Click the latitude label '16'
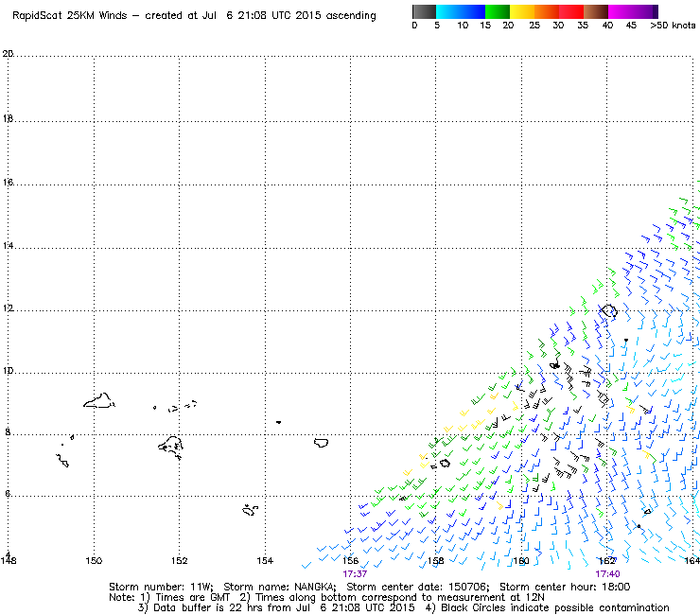The width and height of the screenshot is (700, 615). click(x=8, y=183)
